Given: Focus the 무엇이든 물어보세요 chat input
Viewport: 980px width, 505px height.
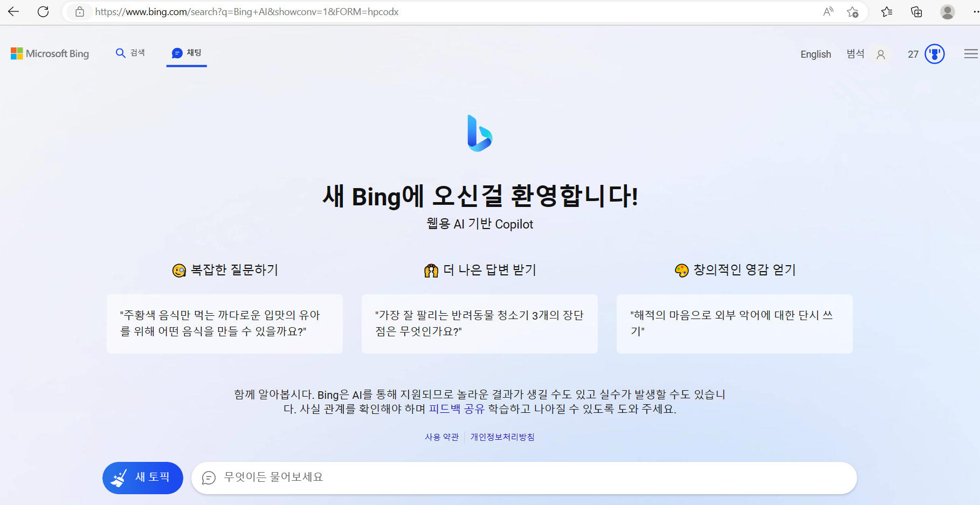Looking at the screenshot, I should pyautogui.click(x=524, y=478).
